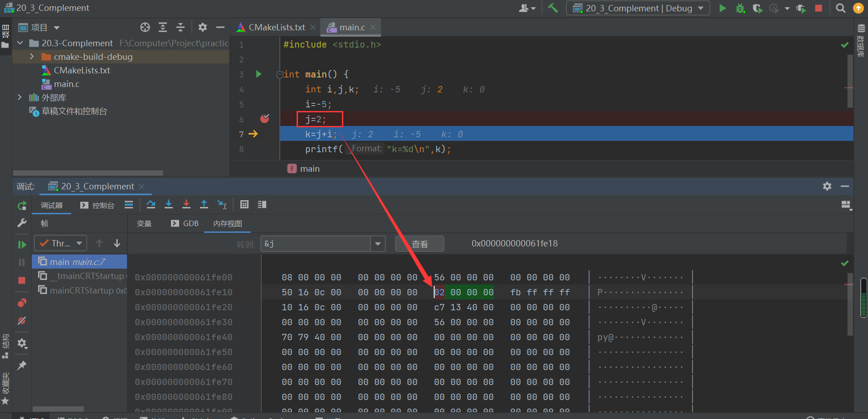The height and width of the screenshot is (419, 868).
Task: Open the address history dropdown arrow beside &j
Action: tap(378, 244)
